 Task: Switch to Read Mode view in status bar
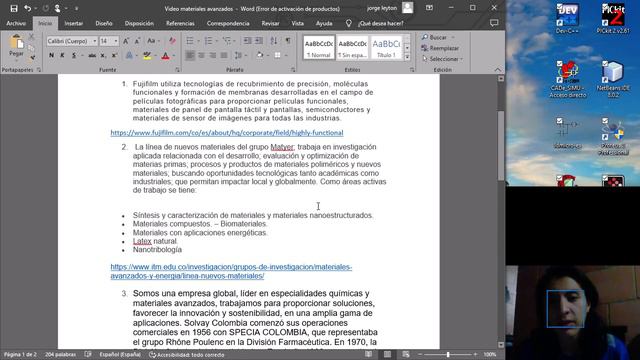click(369, 354)
